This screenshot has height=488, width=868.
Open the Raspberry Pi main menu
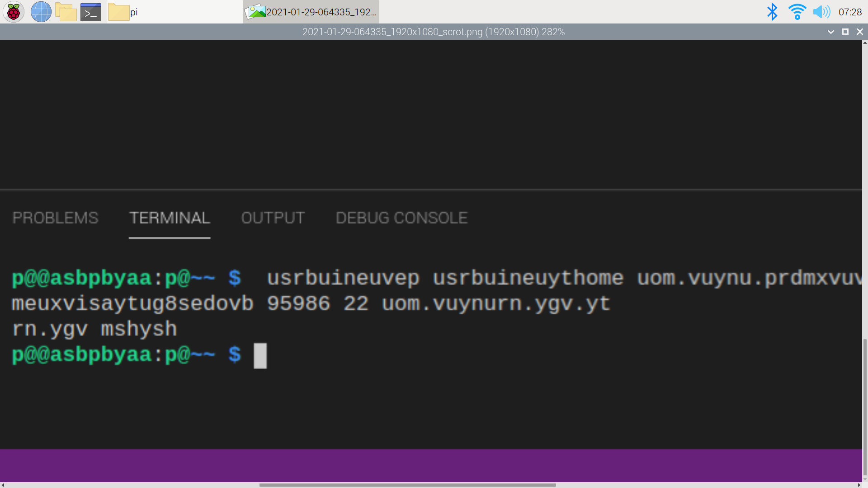coord(14,12)
